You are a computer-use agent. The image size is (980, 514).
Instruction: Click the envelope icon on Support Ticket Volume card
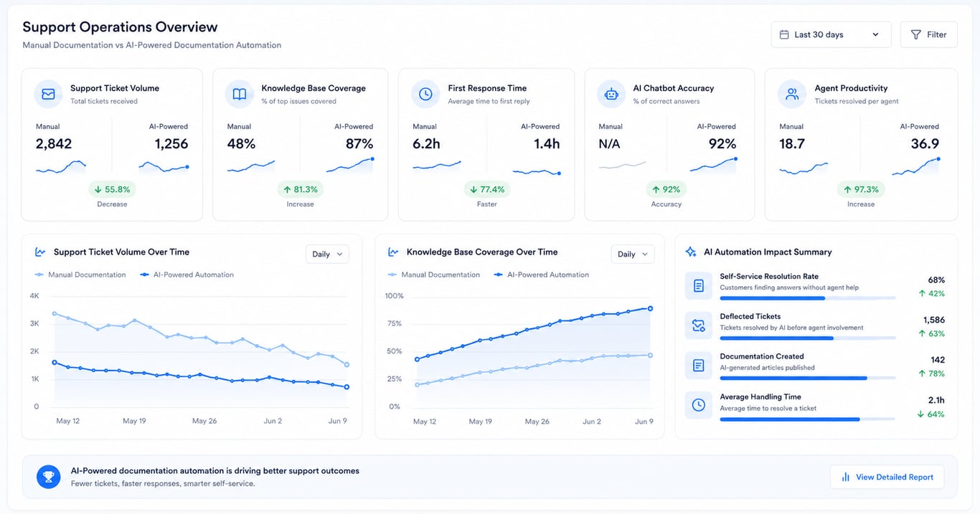click(x=48, y=94)
